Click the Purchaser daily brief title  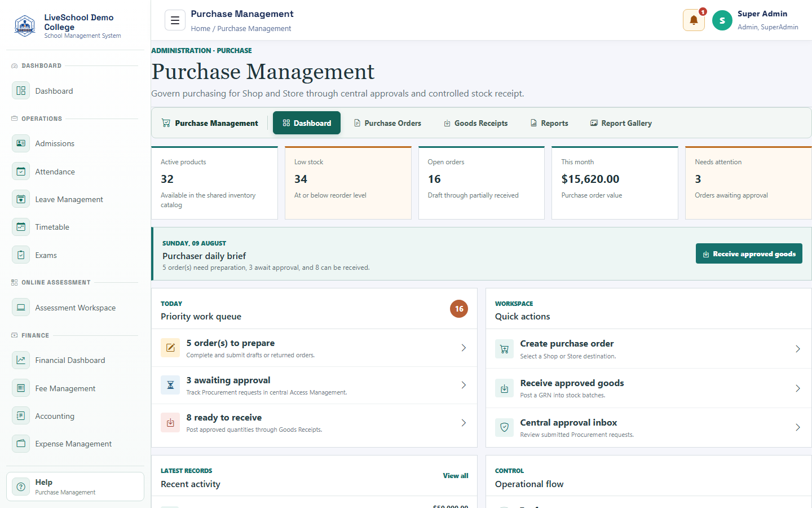pos(204,256)
